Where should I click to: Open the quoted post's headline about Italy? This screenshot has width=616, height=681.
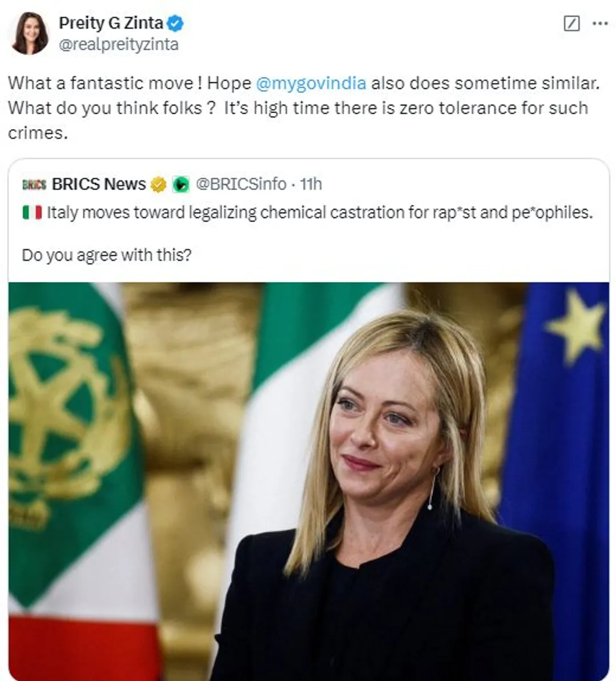tap(320, 213)
